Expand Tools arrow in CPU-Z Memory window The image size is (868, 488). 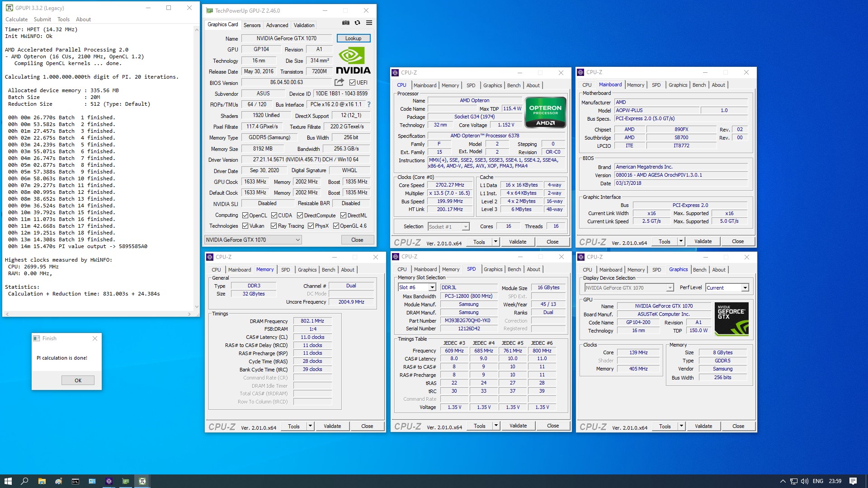tap(310, 426)
